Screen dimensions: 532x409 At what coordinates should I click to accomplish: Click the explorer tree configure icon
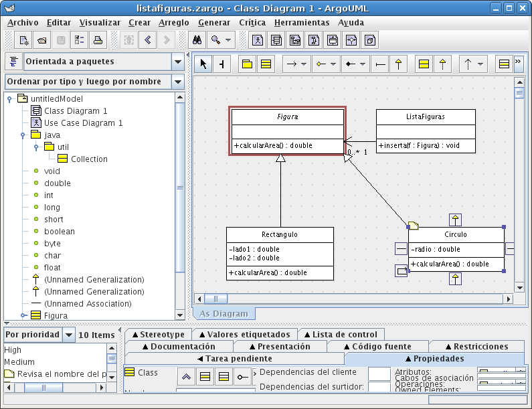[13, 62]
